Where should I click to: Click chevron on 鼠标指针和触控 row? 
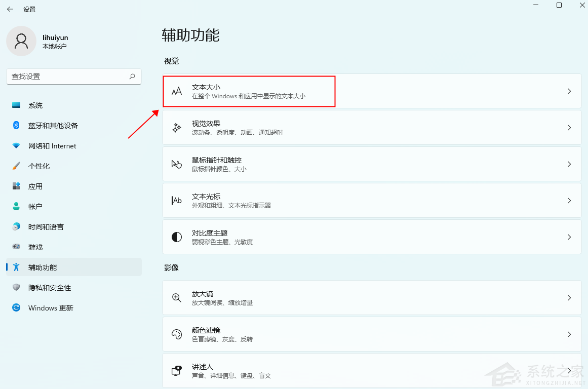569,164
